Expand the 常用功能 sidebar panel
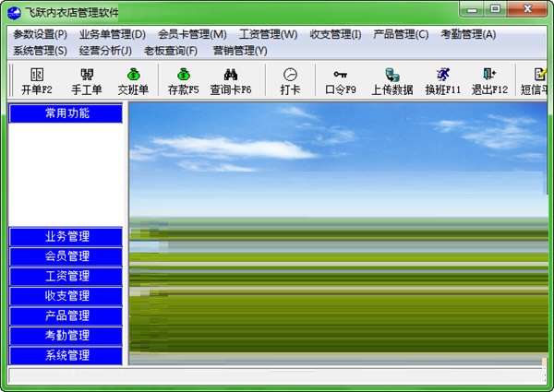Screen dimensions: 554x392 click(66, 113)
